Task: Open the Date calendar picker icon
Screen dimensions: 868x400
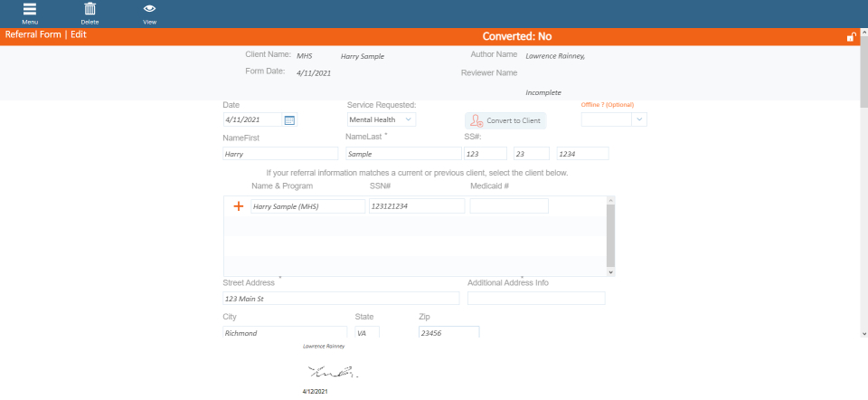Action: (289, 119)
